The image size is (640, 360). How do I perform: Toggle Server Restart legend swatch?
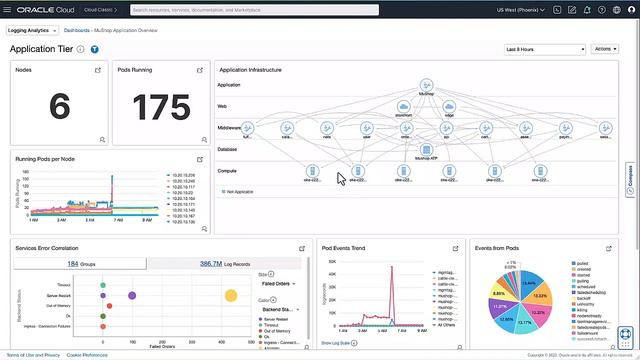(260, 320)
